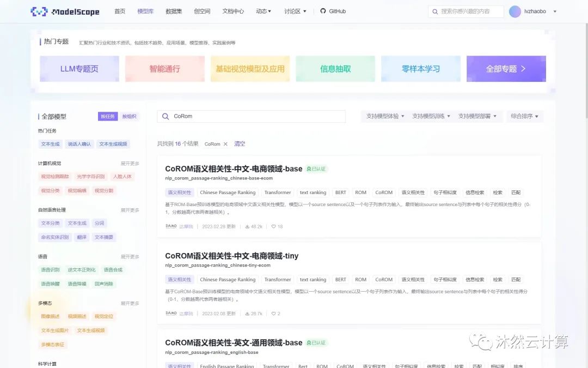Select 文本分类 task tag

50,223
